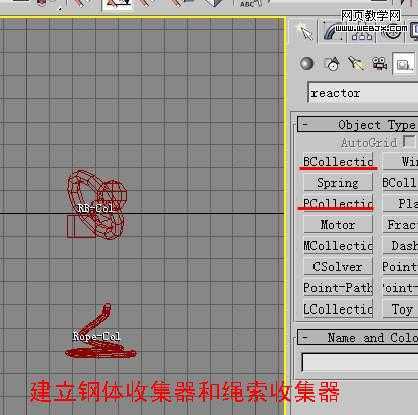Click the Dashpot button beside MCollection
This screenshot has width=418, height=415.
pos(400,246)
